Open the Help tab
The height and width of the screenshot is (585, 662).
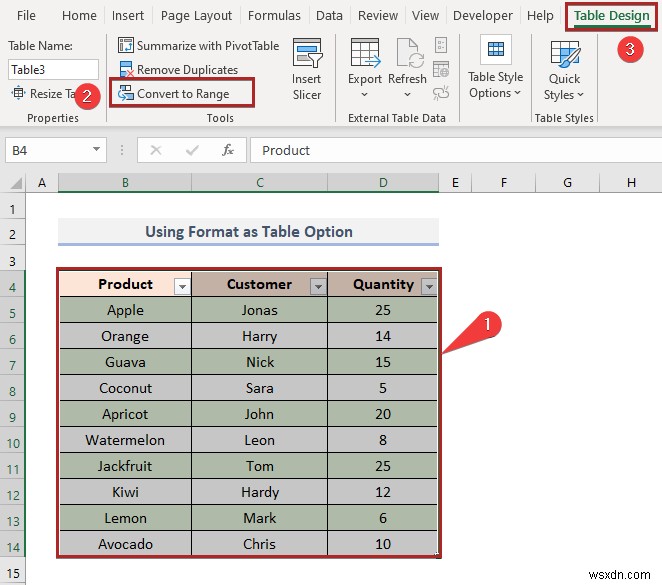(540, 16)
